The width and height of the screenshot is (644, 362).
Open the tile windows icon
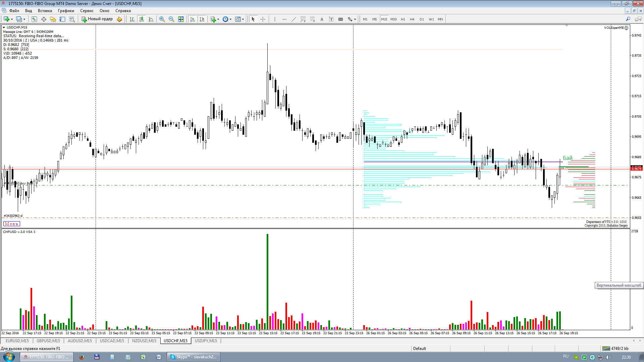(x=181, y=19)
